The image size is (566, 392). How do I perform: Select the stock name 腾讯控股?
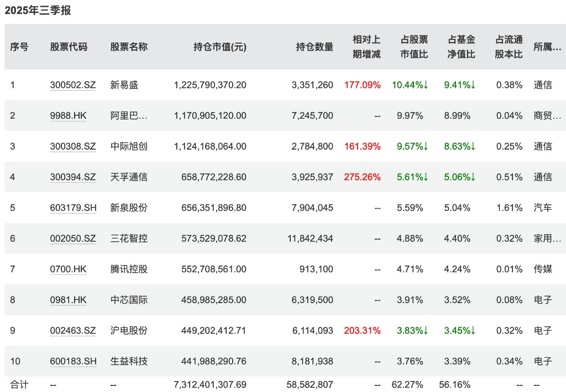point(129,269)
